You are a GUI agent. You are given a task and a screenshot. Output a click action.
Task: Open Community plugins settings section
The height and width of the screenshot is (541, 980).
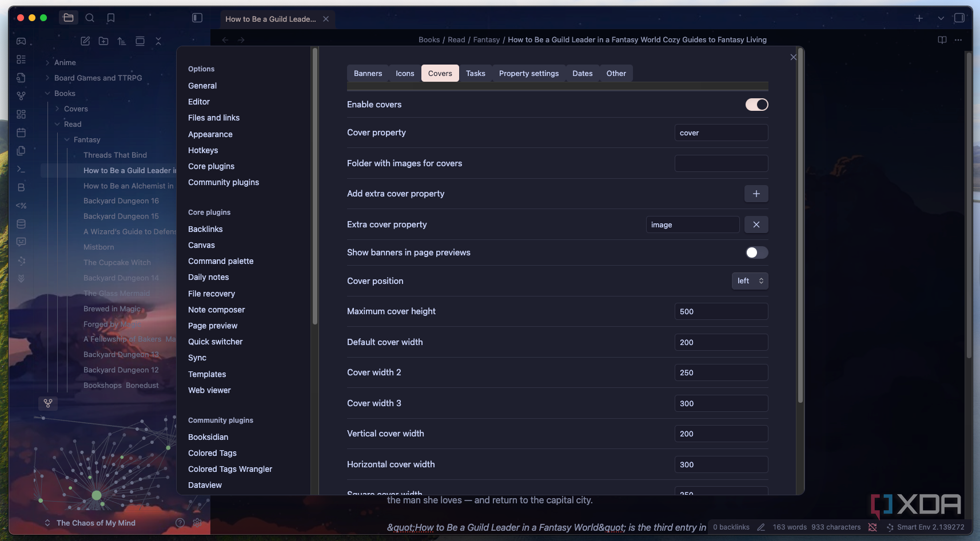[224, 182]
